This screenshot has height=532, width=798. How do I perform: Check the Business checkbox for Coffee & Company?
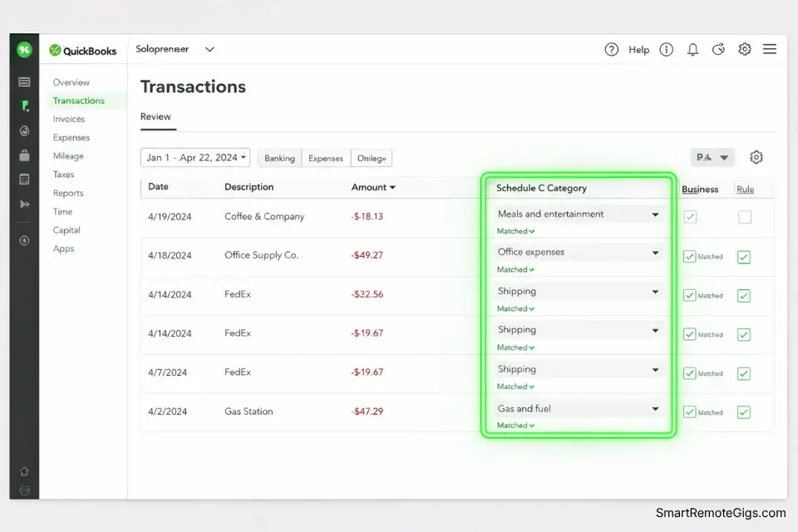689,214
